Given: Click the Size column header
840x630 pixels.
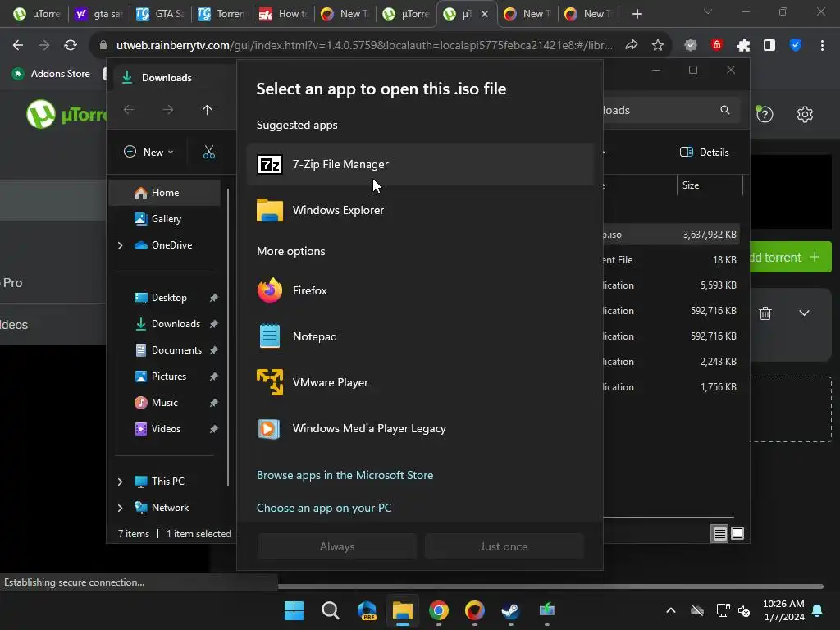Looking at the screenshot, I should (710, 185).
